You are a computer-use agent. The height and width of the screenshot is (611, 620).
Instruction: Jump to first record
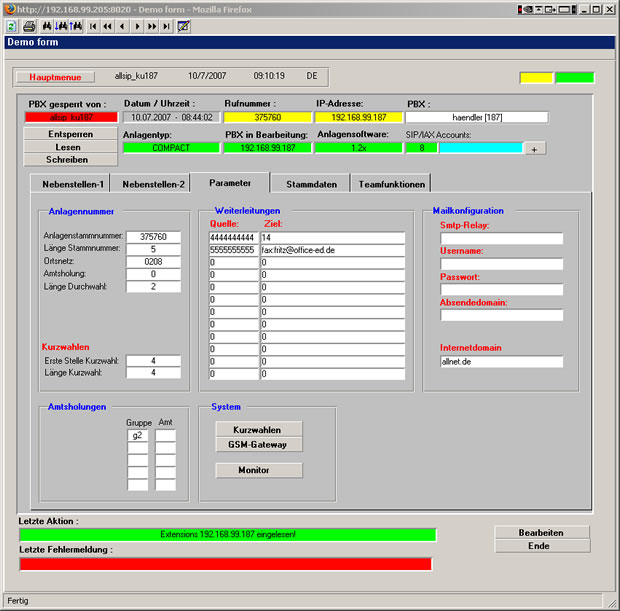coord(93,26)
